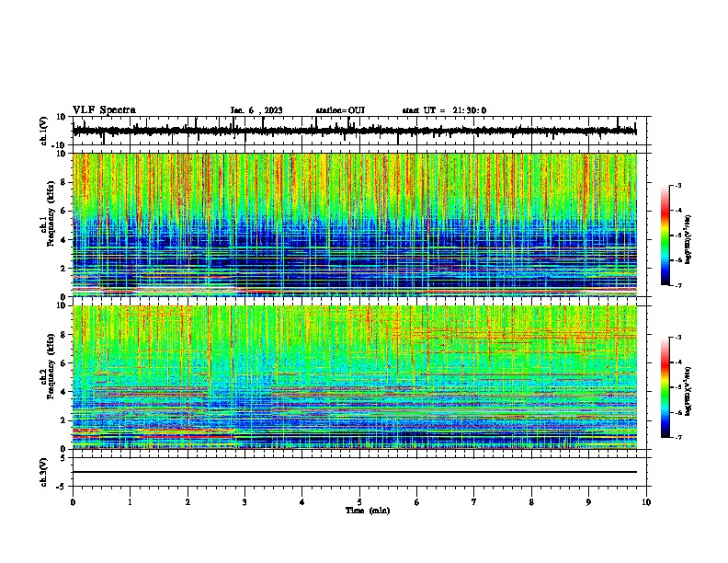
Task: Click the time-axis tick label "10"
Action: [x=646, y=502]
